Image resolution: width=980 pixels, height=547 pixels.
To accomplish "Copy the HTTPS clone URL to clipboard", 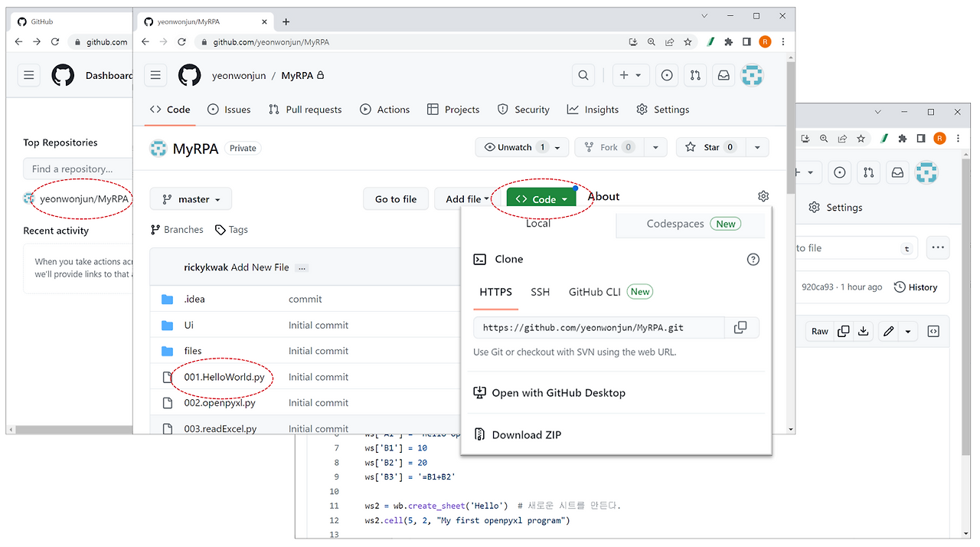I will coord(740,327).
